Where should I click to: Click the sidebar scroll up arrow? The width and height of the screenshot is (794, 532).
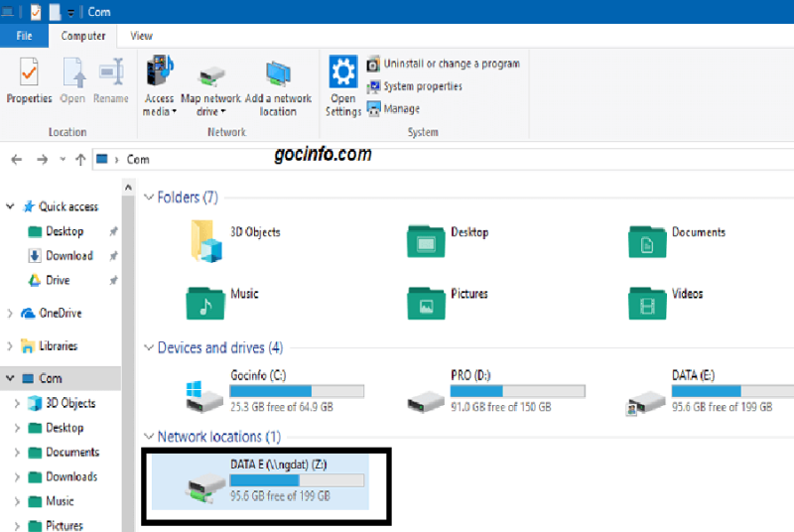pos(128,188)
